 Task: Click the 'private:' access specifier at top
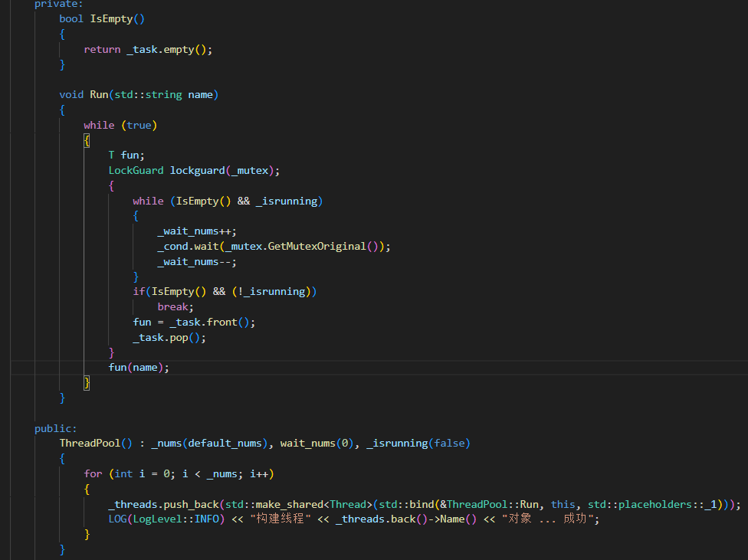click(59, 5)
